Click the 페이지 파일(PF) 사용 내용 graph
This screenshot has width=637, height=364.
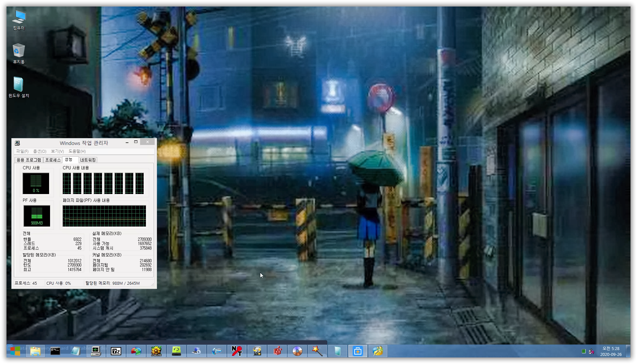[x=104, y=216]
